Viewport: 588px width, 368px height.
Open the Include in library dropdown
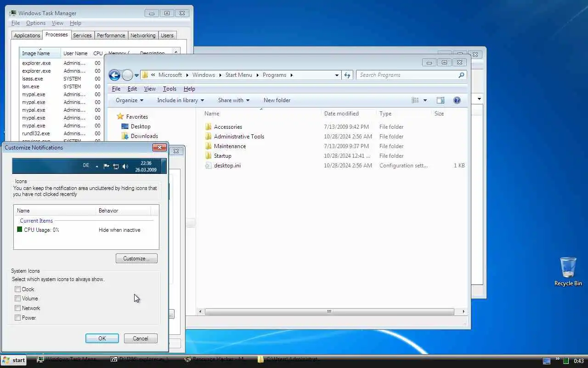click(181, 100)
